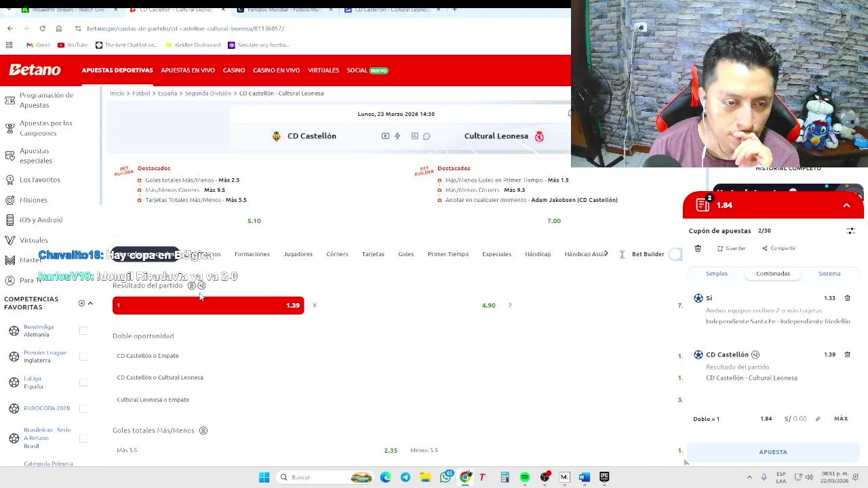
Task: Click the +2 icon next to Resultado del partido
Action: [x=201, y=285]
